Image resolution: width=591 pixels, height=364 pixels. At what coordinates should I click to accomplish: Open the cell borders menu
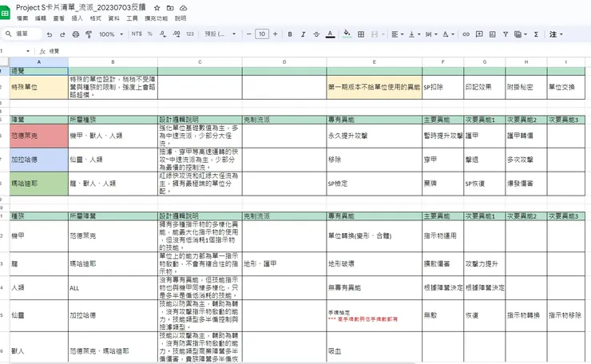361,34
